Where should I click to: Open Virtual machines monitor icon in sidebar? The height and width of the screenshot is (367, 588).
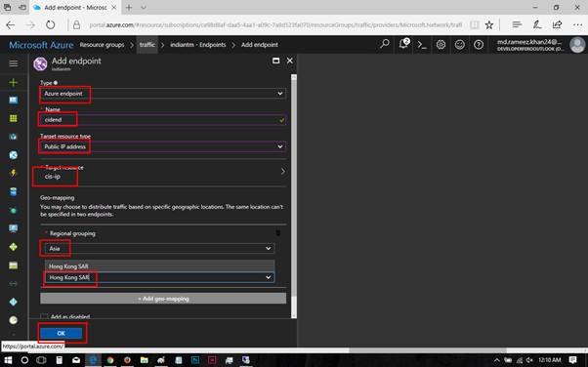(x=13, y=228)
